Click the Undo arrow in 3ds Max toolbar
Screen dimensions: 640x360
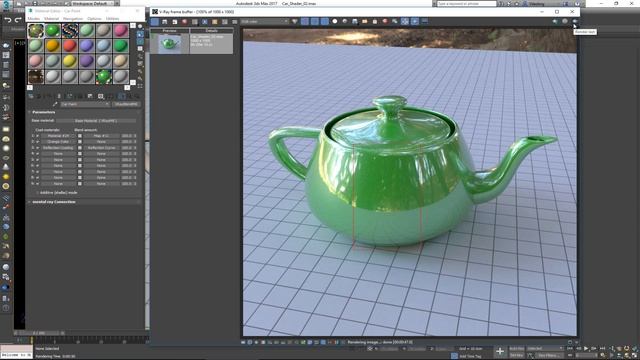tap(8, 20)
